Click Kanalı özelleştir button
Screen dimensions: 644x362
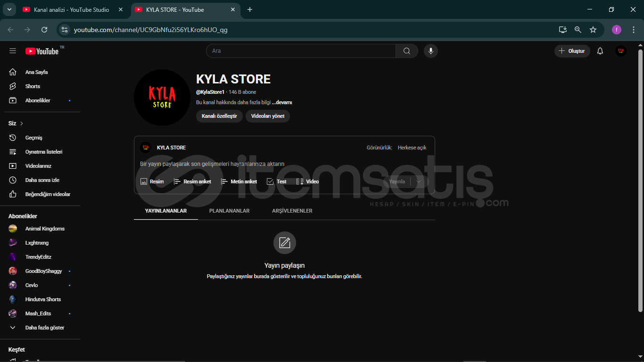point(219,116)
